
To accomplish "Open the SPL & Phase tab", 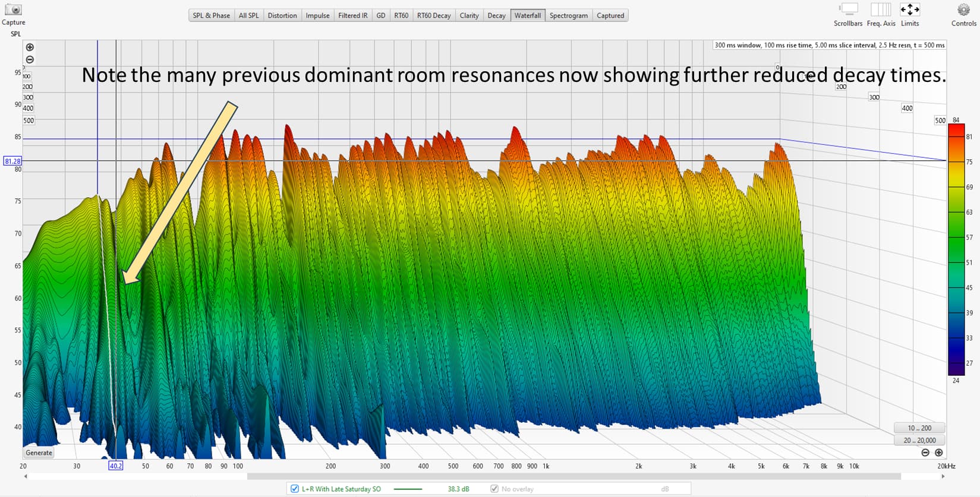I will pos(211,15).
